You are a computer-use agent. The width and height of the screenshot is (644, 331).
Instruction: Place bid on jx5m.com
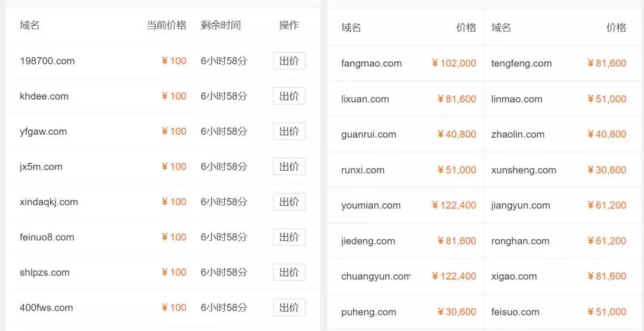[289, 167]
